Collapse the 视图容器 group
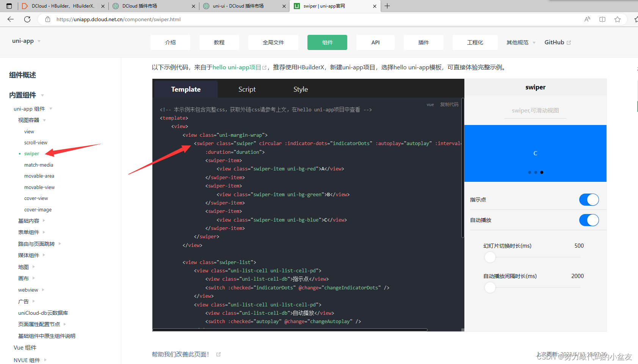The image size is (638, 364). click(x=44, y=120)
